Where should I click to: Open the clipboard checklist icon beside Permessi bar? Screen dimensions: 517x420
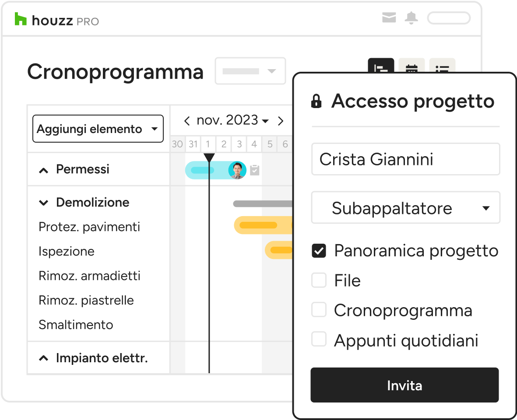[254, 170]
